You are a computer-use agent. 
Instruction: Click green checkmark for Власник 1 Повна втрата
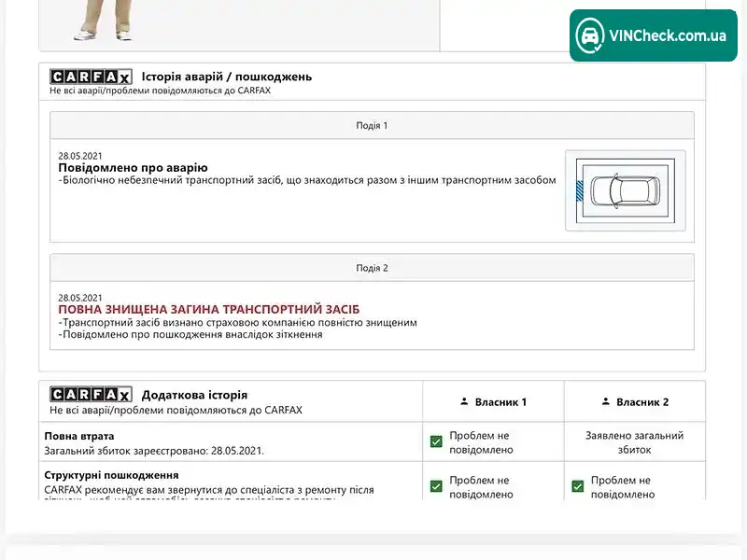[x=436, y=441]
